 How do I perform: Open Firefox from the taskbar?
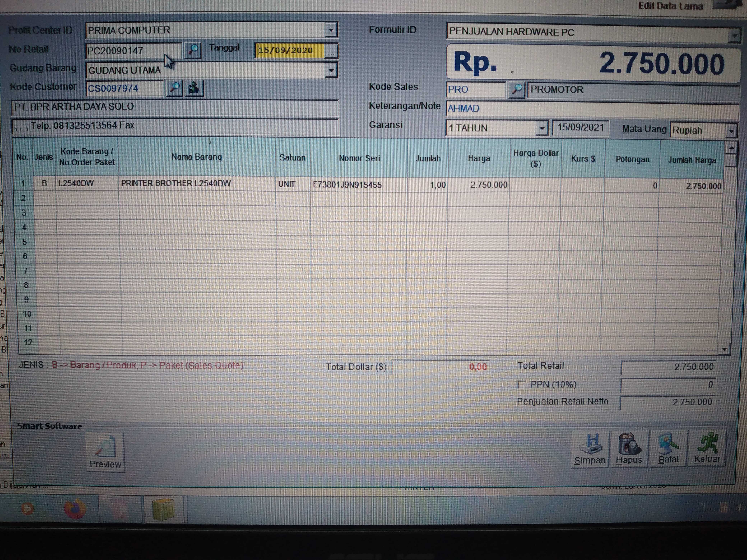click(x=75, y=509)
